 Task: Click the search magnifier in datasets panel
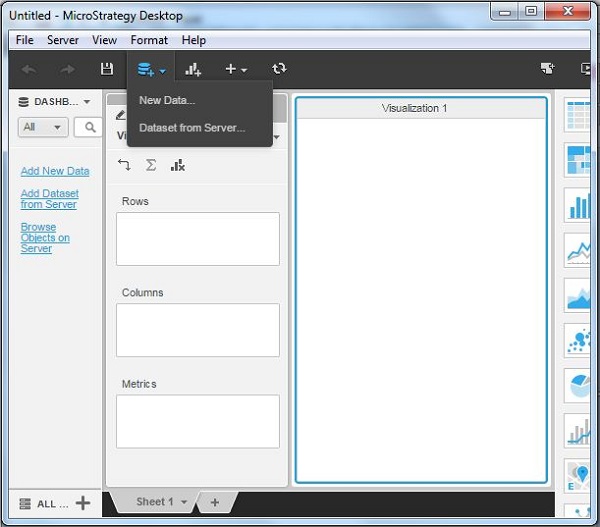(x=89, y=127)
